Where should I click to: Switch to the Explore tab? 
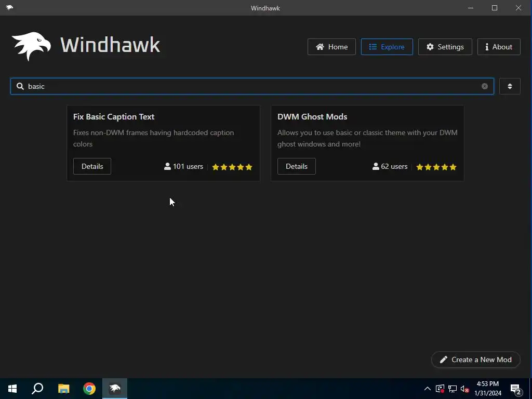tap(387, 47)
